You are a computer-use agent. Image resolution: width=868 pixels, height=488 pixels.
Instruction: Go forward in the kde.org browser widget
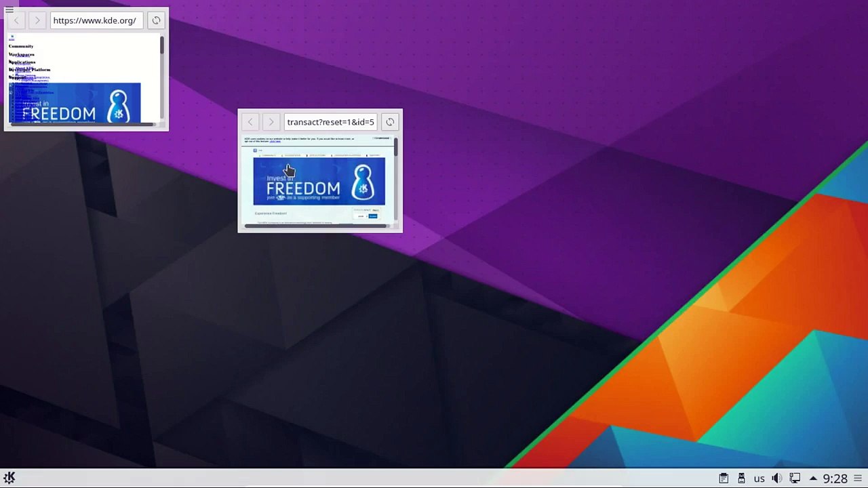coord(37,20)
